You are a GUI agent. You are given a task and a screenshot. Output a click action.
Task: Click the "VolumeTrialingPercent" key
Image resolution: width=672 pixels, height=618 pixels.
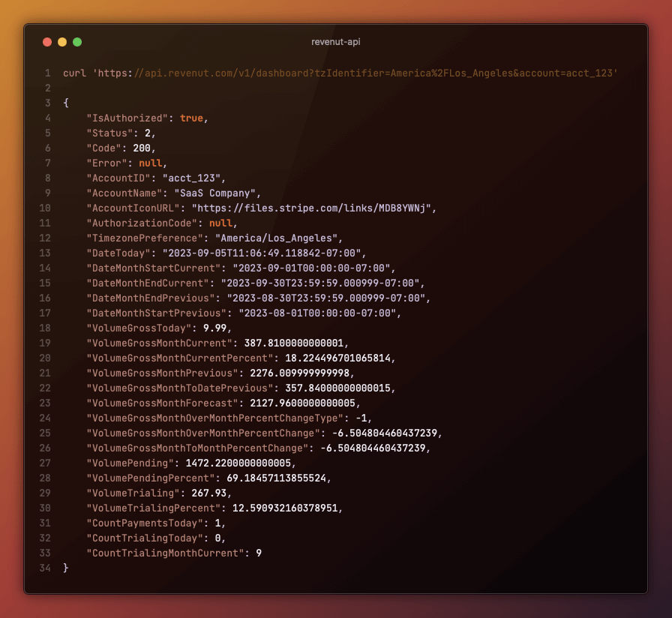tap(154, 508)
